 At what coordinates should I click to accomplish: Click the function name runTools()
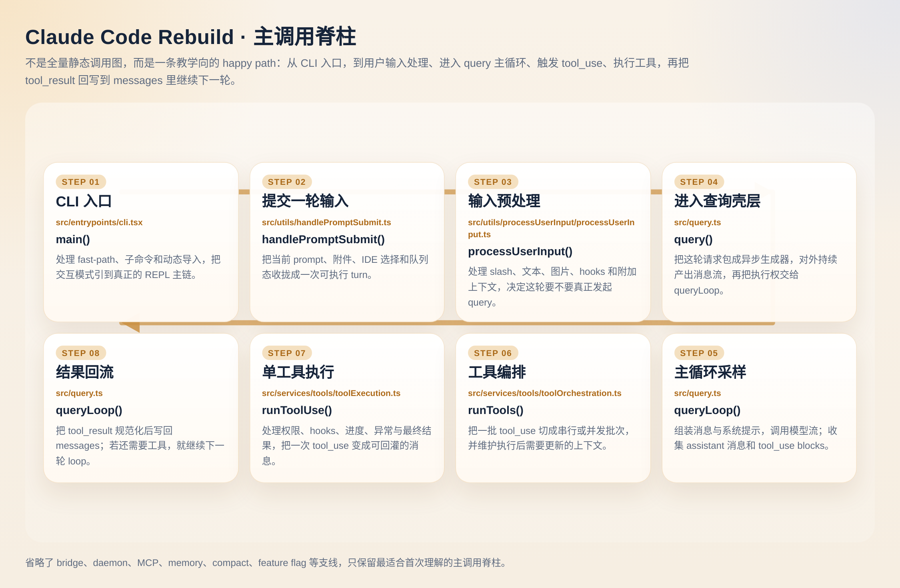pyautogui.click(x=496, y=410)
